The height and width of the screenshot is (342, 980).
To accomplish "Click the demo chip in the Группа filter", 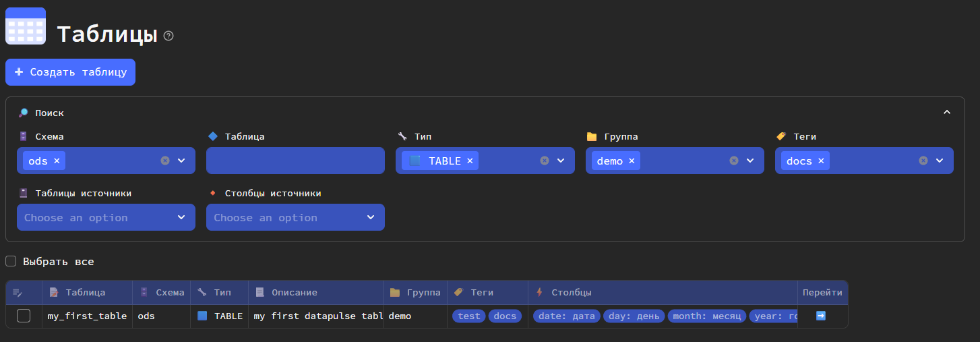I will pos(616,161).
